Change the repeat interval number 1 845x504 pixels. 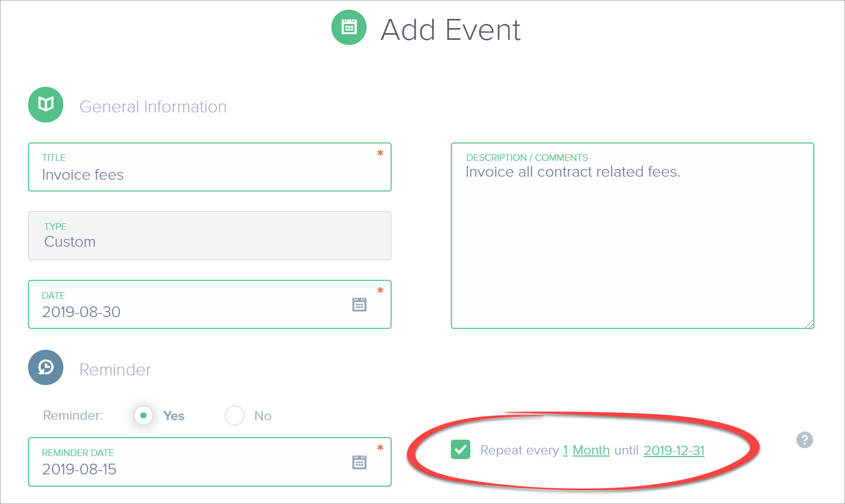[565, 450]
